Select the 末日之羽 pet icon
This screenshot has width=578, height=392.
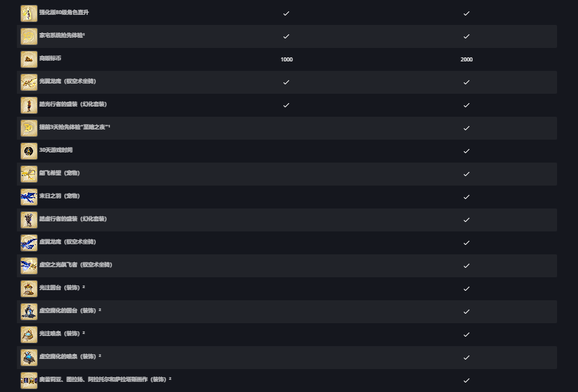(x=29, y=197)
